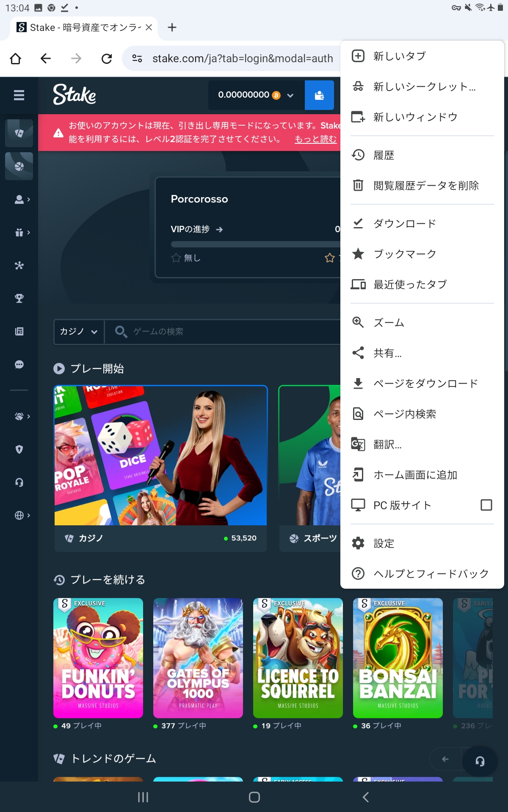Close the Stake browser tab
The height and width of the screenshot is (812, 508).
[149, 27]
